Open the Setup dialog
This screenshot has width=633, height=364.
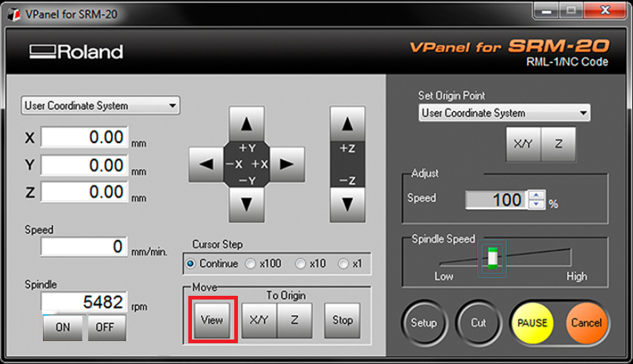point(424,323)
